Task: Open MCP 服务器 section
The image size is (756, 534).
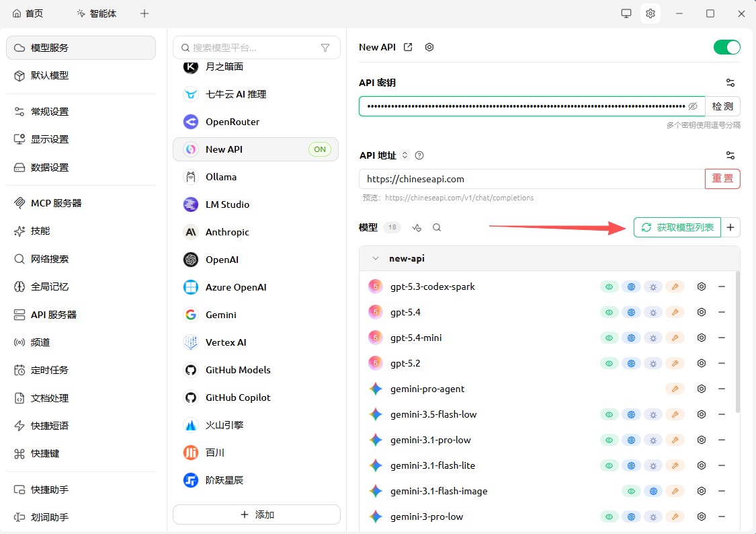Action: 81,203
